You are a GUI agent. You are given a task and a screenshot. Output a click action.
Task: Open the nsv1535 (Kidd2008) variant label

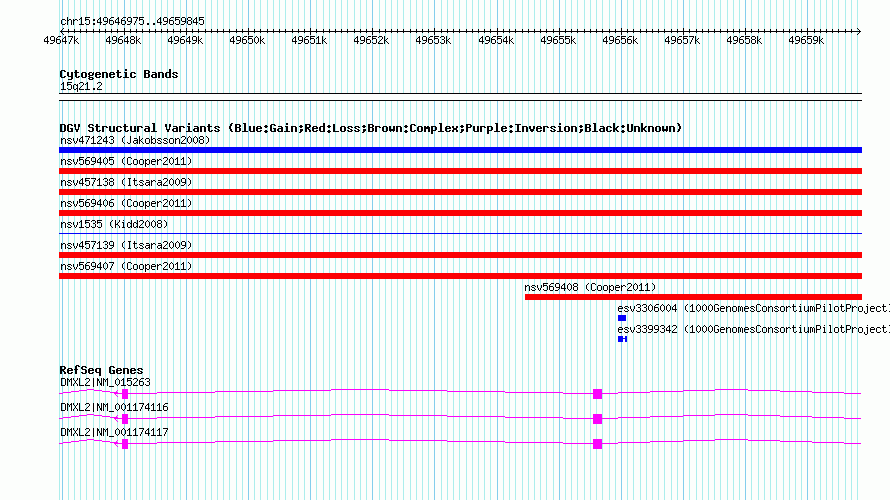(114, 224)
